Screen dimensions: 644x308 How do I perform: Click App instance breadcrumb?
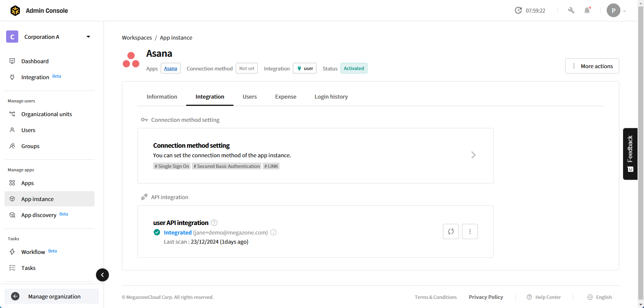click(x=176, y=38)
